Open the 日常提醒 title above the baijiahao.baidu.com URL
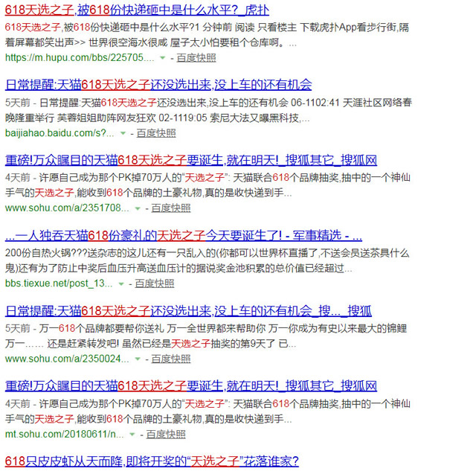This screenshot has width=476, height=471. [158, 84]
